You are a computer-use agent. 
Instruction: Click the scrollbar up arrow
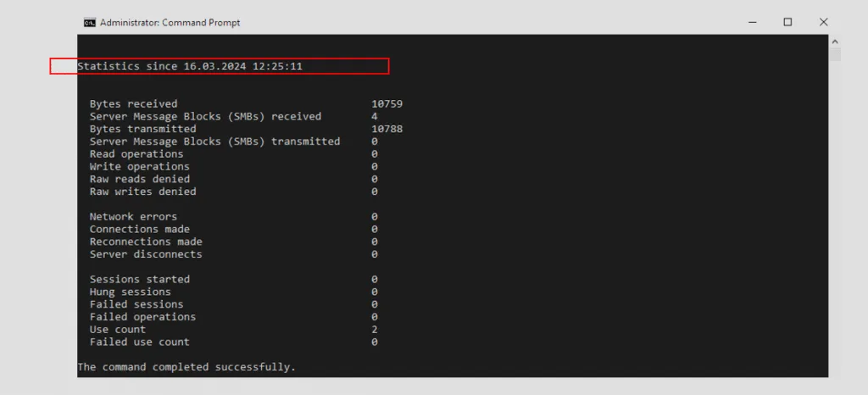tap(835, 41)
